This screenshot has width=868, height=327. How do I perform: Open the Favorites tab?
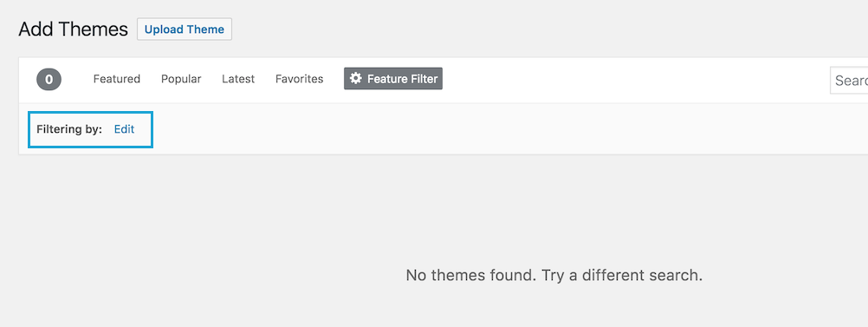(300, 79)
